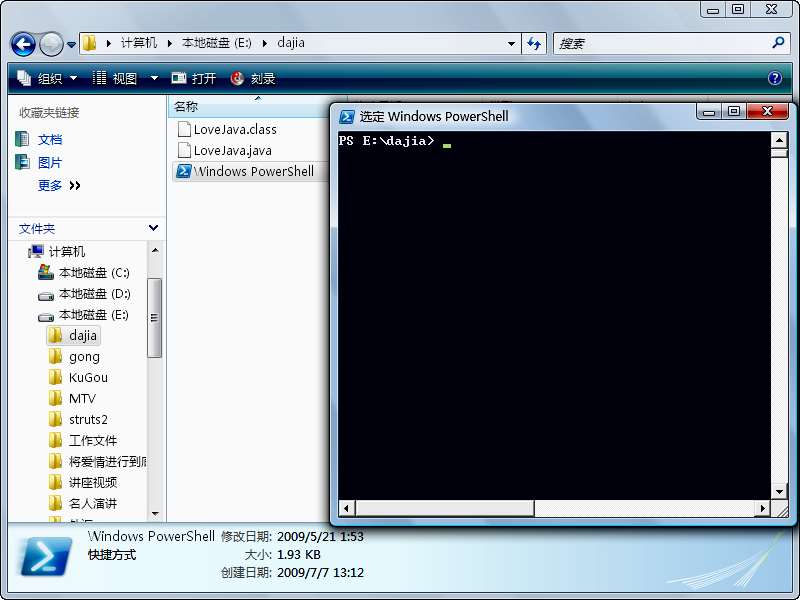Viewport: 800px width, 600px height.
Task: Click PowerShell horizontal scrollbar right arrow
Action: pyautogui.click(x=763, y=508)
